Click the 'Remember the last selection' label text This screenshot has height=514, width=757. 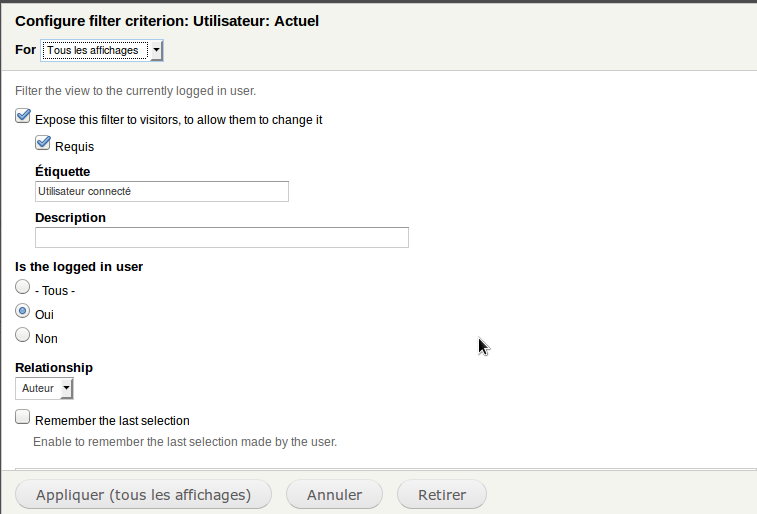(x=112, y=421)
